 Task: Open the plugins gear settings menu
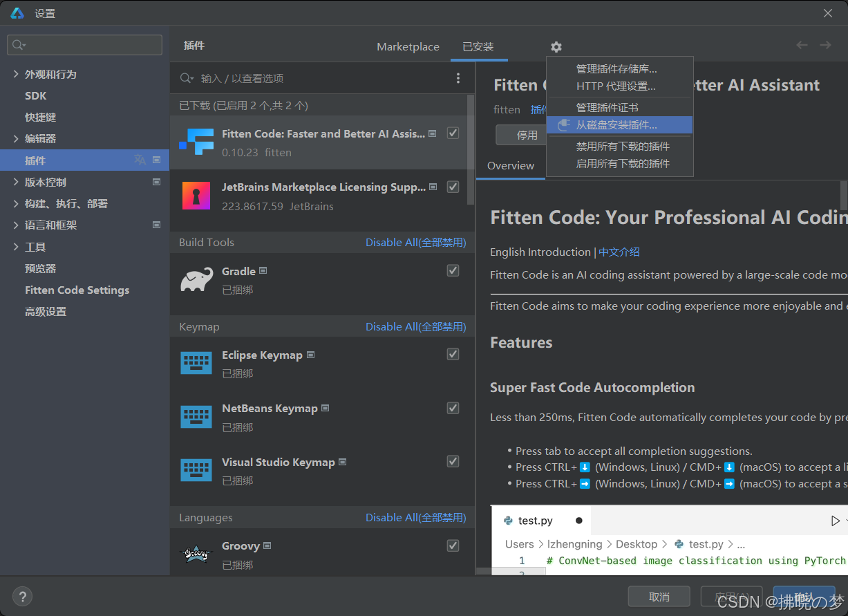click(556, 46)
